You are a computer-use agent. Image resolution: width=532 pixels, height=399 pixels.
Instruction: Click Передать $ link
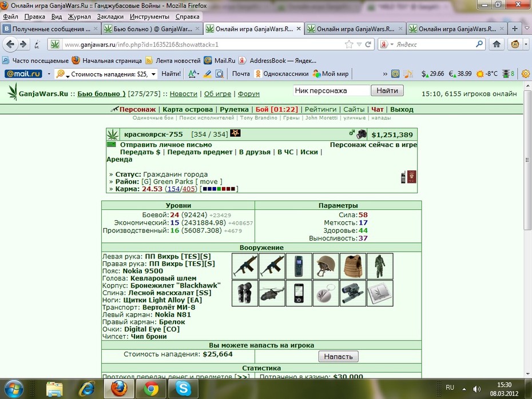[140, 152]
